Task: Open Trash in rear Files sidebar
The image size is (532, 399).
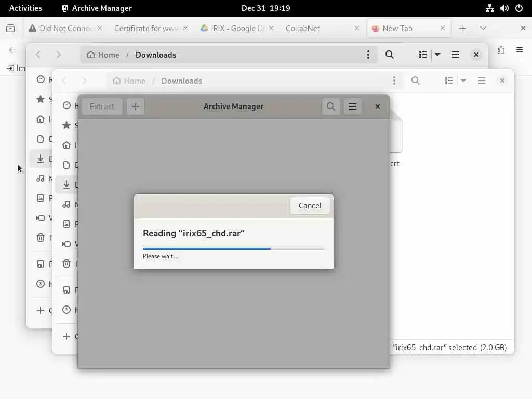Action: [x=41, y=237]
